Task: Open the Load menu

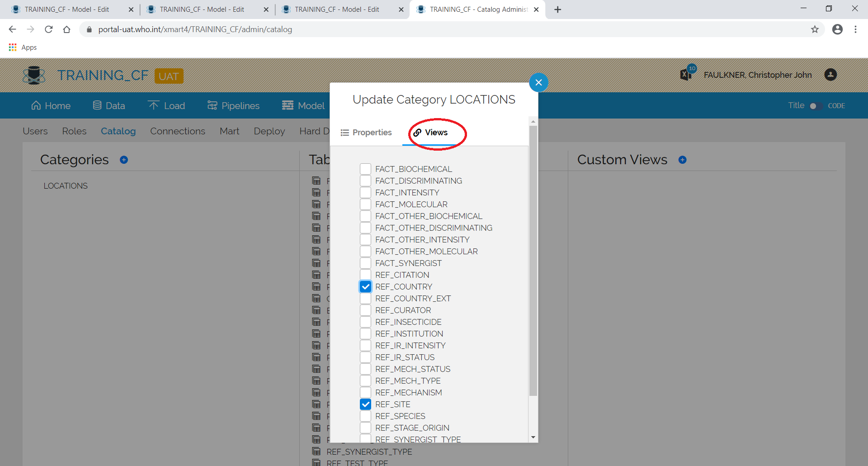Action: (x=167, y=105)
